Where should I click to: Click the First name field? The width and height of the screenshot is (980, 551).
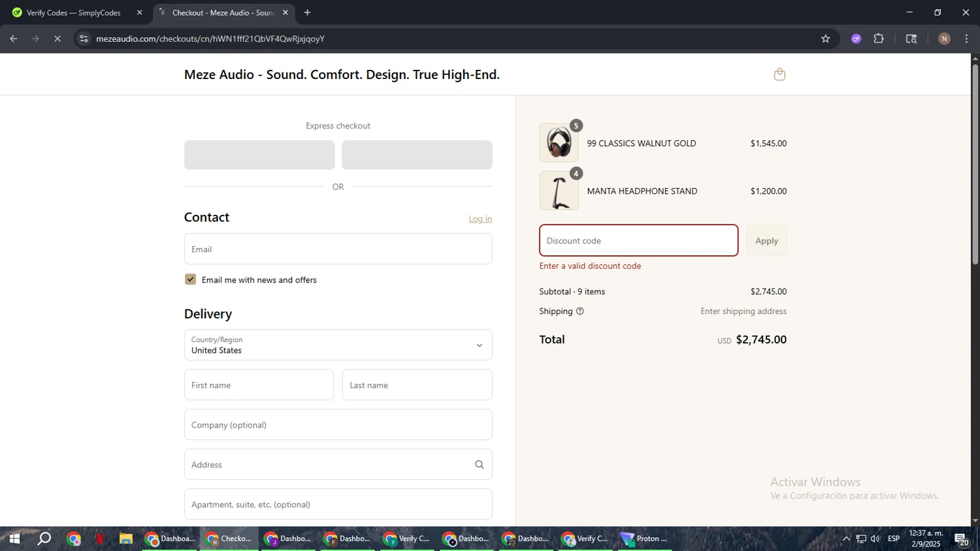click(259, 385)
